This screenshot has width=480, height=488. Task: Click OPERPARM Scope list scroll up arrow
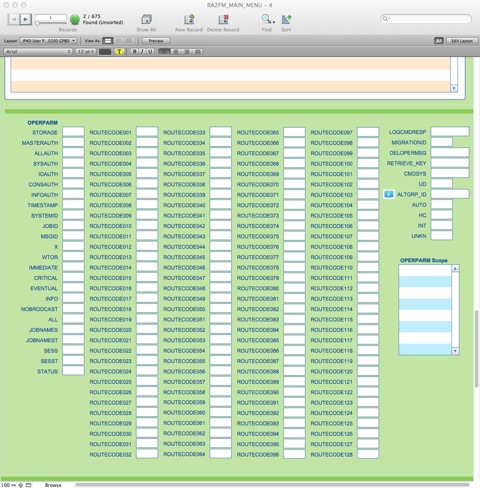coord(455,268)
